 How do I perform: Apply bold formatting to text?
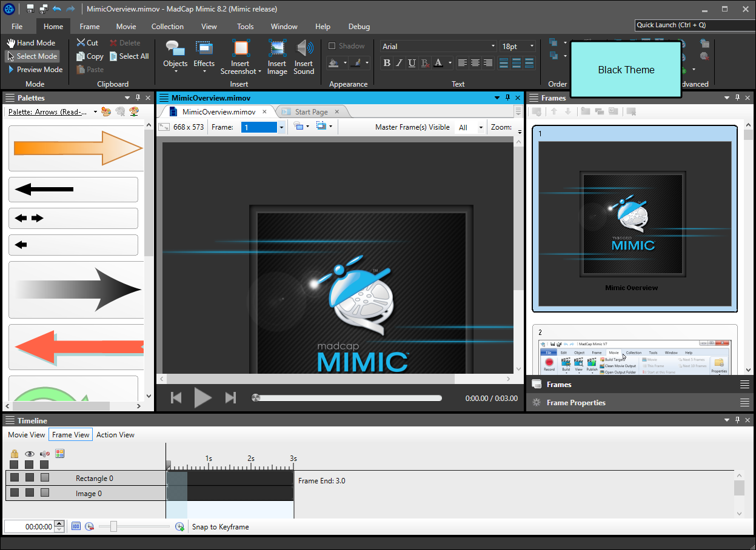(387, 63)
